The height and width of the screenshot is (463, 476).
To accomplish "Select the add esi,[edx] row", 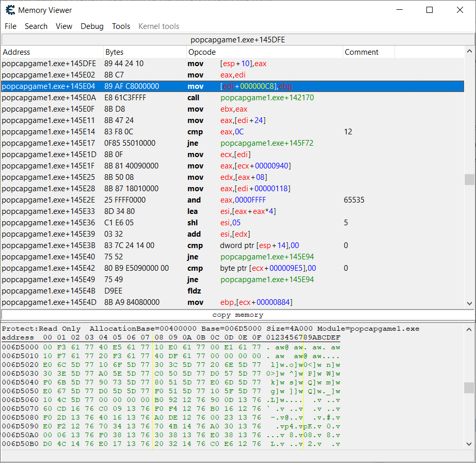I will 232,234.
